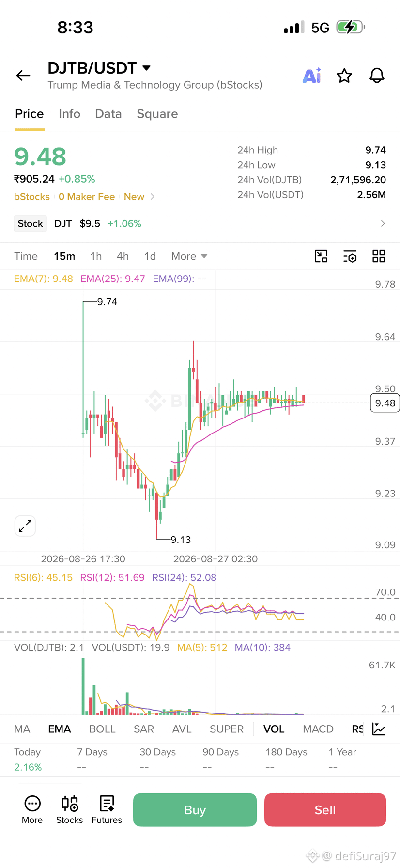Tap the 24h Vol(USDT) 2.56M value
Viewport: 400px width, 868px height.
coord(371,195)
